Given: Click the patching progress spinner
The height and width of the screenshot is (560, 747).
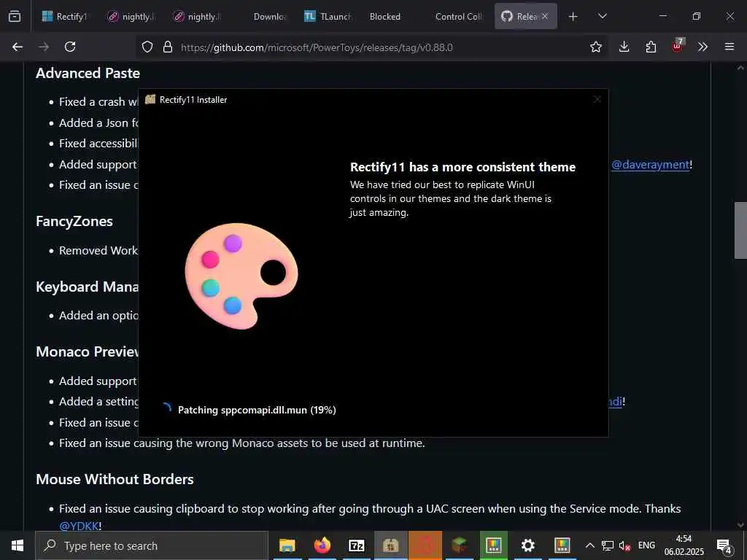Looking at the screenshot, I should coord(166,408).
